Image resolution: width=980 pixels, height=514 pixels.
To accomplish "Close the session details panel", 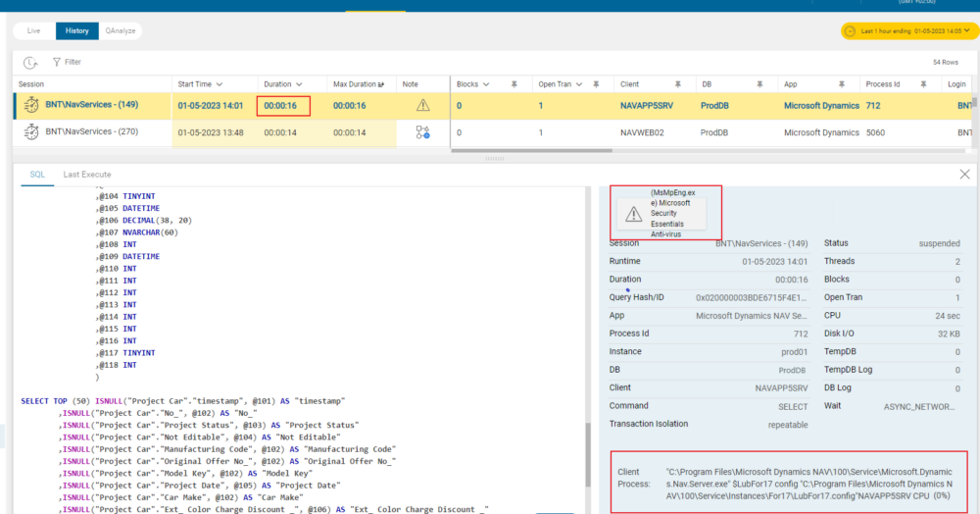I will coord(964,175).
